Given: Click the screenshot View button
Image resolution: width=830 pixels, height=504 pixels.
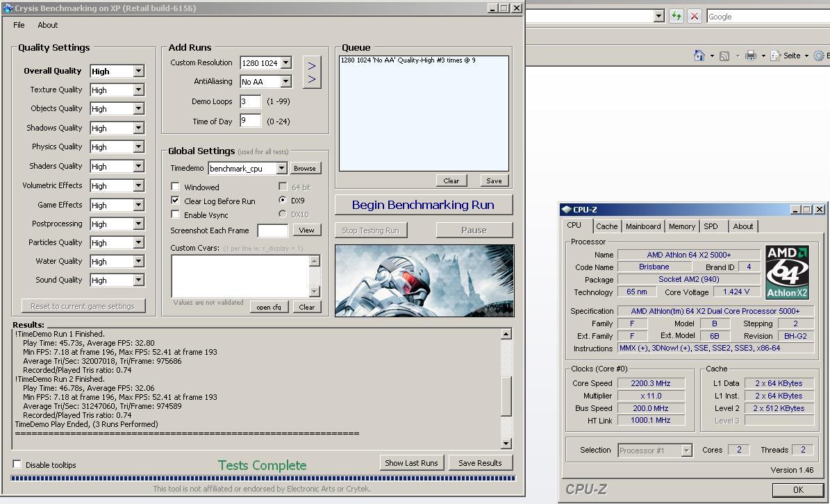Looking at the screenshot, I should click(x=306, y=230).
